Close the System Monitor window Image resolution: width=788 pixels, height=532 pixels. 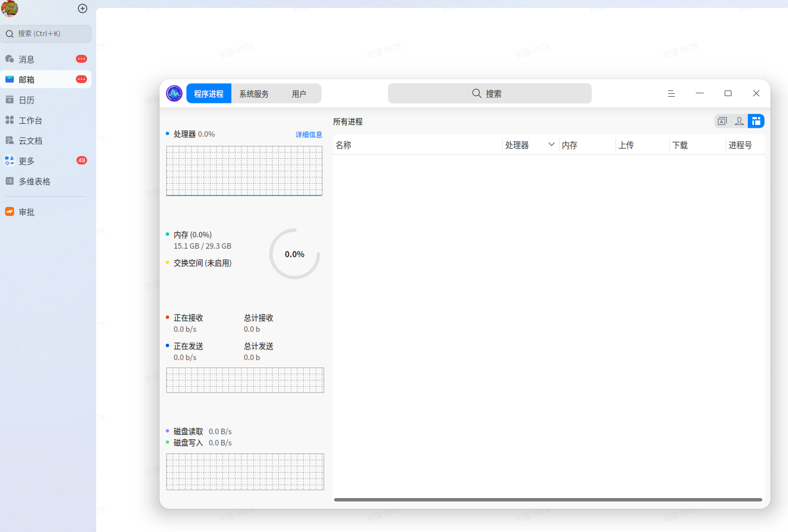[756, 93]
